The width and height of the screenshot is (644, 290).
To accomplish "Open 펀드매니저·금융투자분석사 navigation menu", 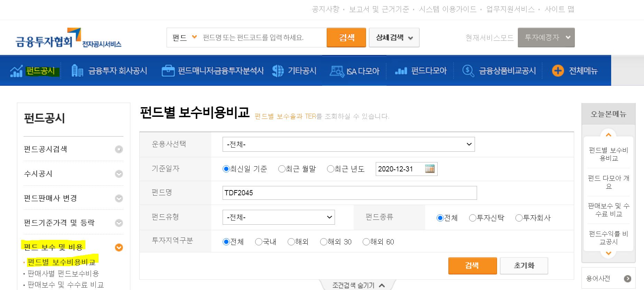I will [x=221, y=71].
